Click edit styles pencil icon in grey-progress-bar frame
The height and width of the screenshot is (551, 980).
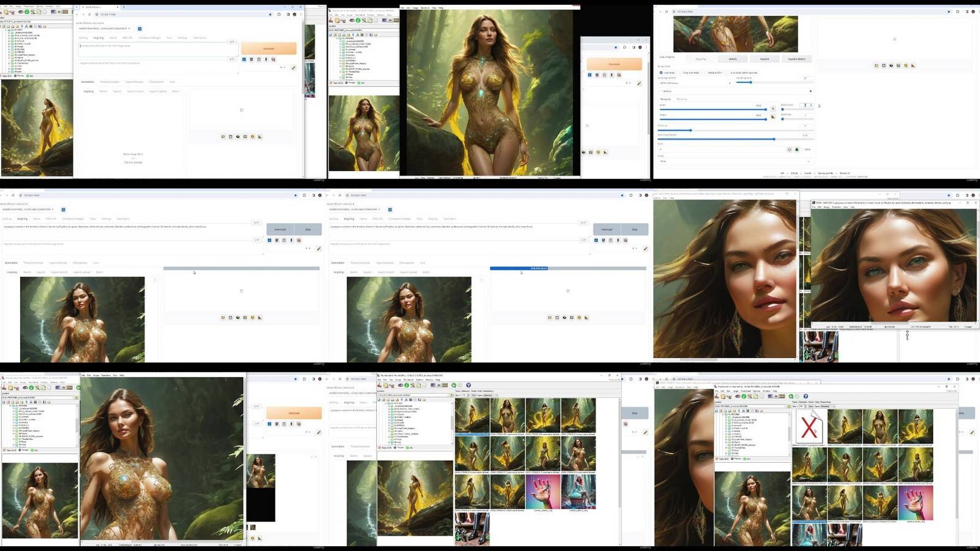click(x=318, y=248)
